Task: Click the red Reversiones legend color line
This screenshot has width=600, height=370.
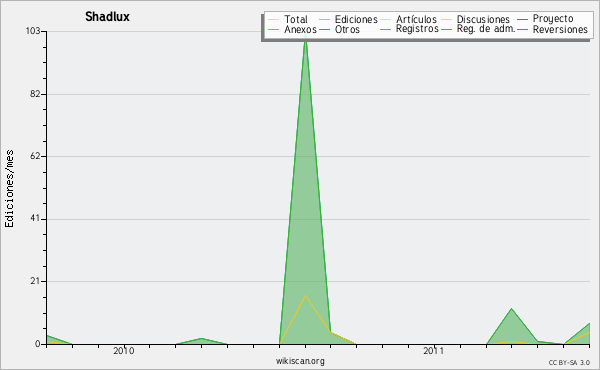Action: [522, 29]
